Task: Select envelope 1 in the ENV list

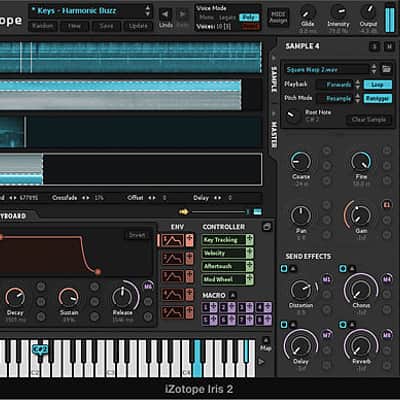Action: [172, 241]
